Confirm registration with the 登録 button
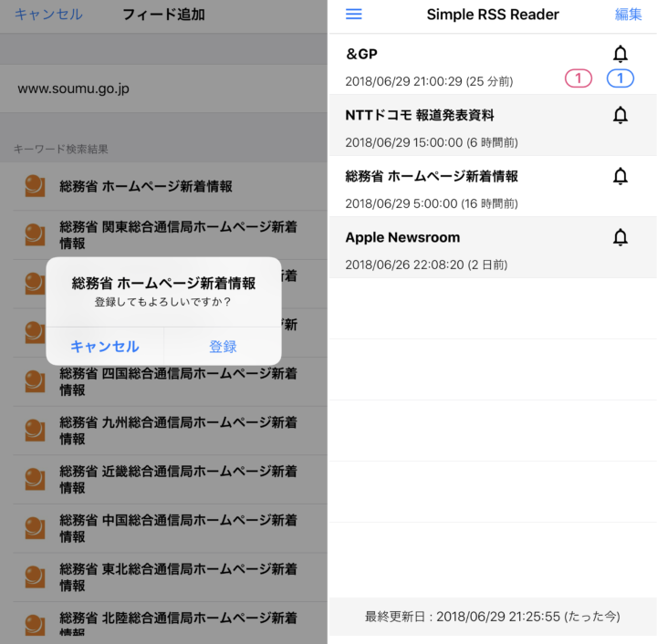The height and width of the screenshot is (644, 657). coord(223,347)
